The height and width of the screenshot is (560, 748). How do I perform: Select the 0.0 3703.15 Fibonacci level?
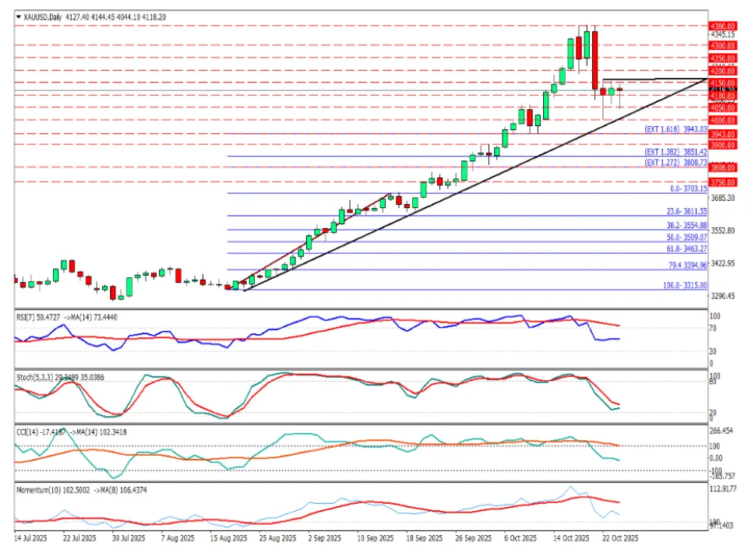tap(688, 189)
